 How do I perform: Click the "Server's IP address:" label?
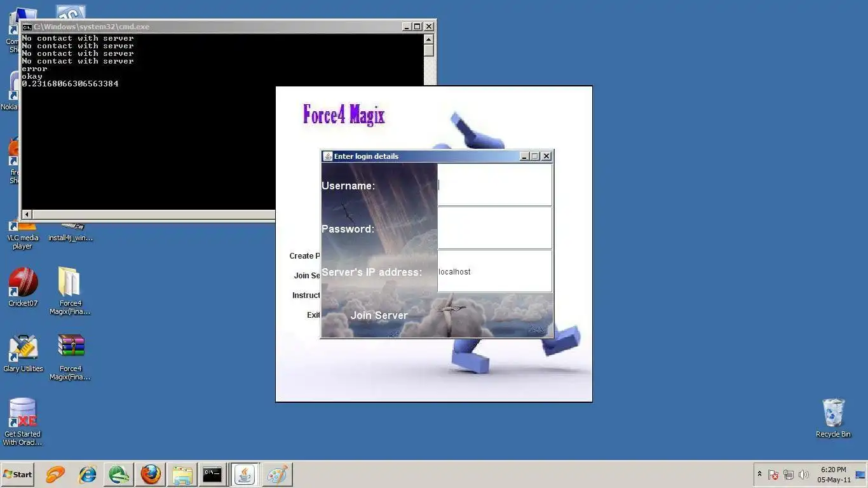(372, 272)
